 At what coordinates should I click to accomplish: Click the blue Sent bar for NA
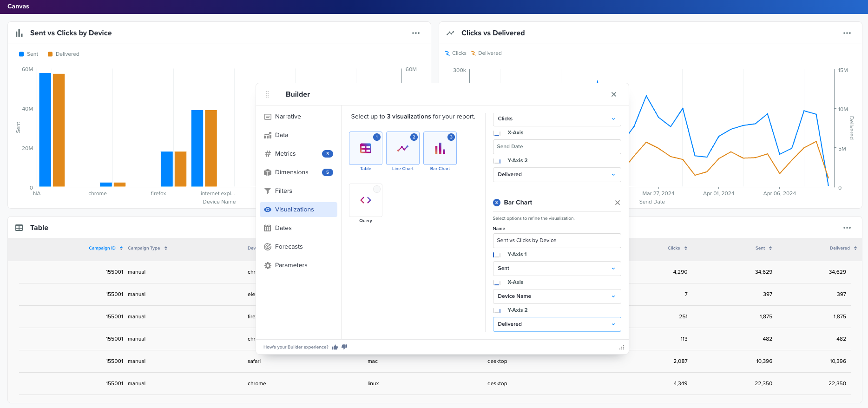(x=45, y=130)
